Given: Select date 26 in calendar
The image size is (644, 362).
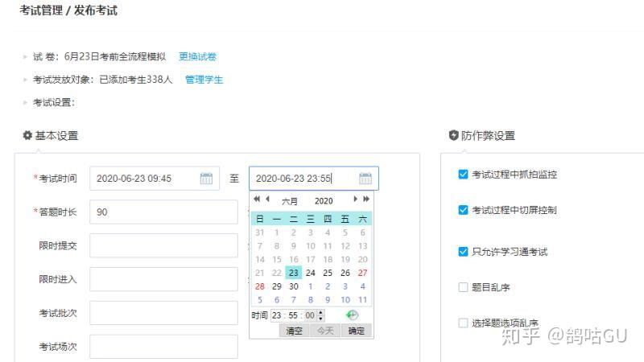Looking at the screenshot, I should tap(345, 273).
